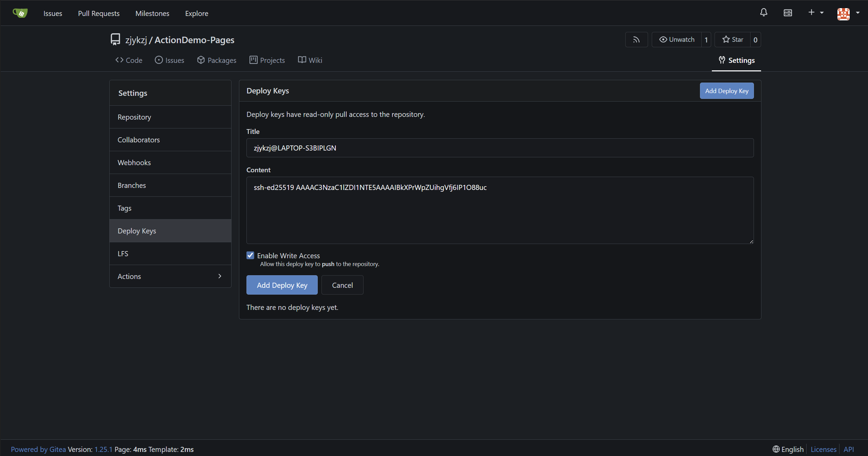Open the repository Wiki tab
The image size is (868, 456).
[310, 60]
